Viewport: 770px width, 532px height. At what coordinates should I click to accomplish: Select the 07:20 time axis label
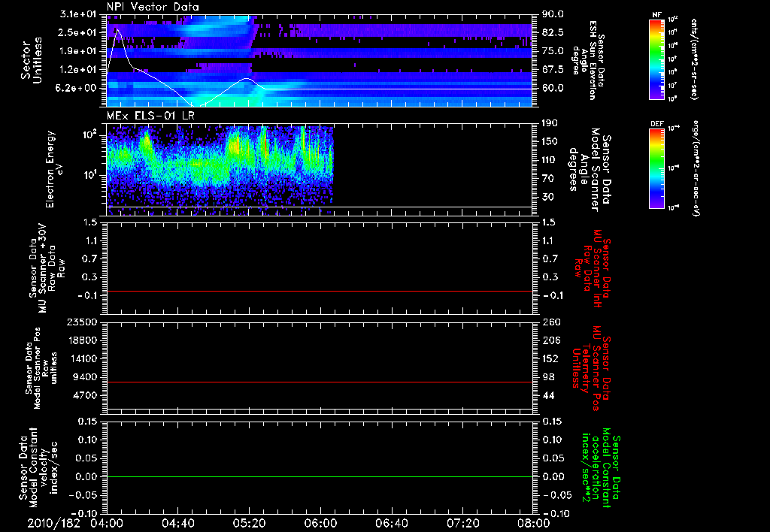pyautogui.click(x=464, y=522)
